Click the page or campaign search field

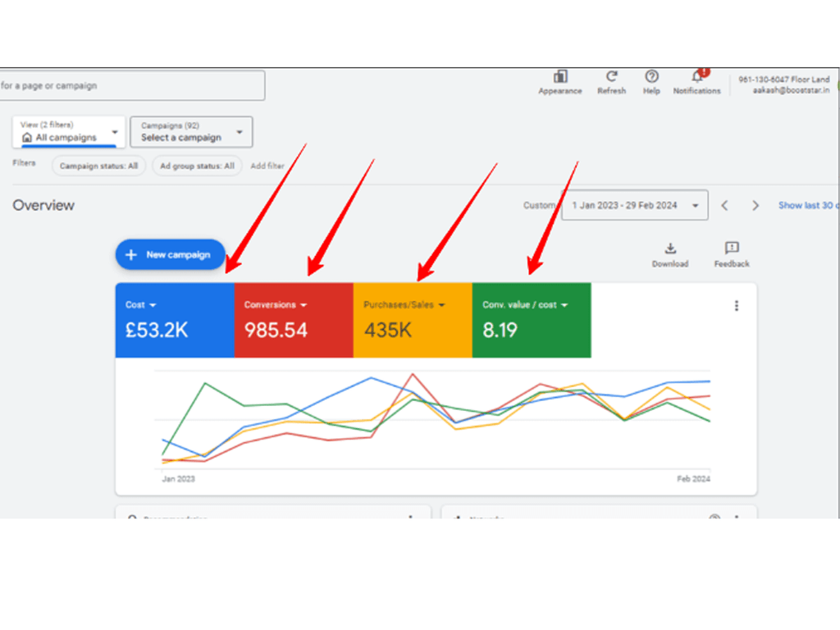tap(131, 85)
